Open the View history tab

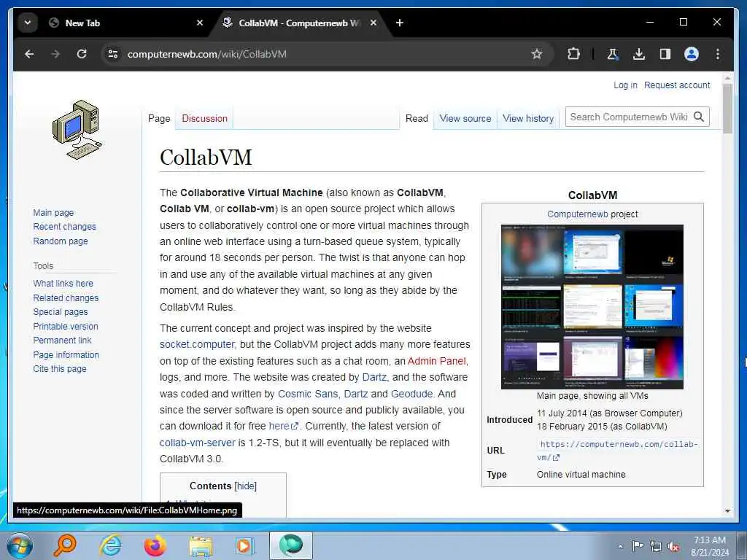click(528, 119)
